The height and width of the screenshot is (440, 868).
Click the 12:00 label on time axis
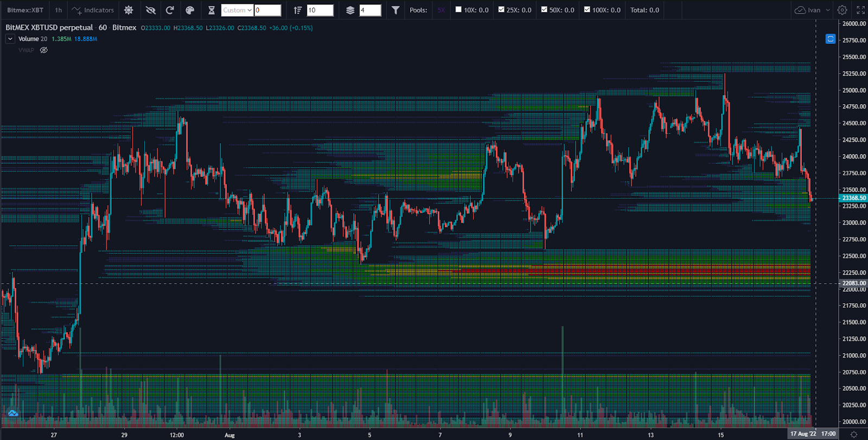[177, 435]
